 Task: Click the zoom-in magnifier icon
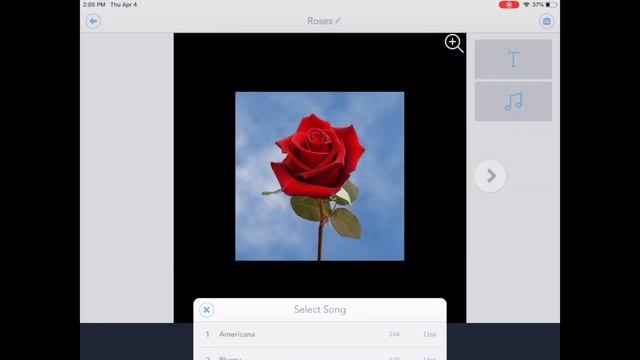(454, 43)
